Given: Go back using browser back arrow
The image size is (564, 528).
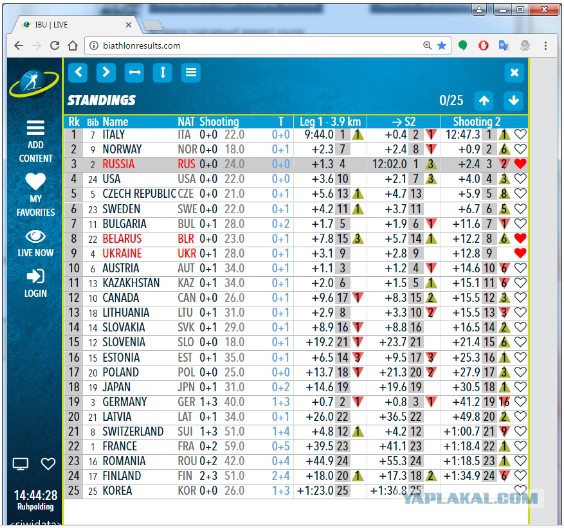Looking at the screenshot, I should pos(19,46).
